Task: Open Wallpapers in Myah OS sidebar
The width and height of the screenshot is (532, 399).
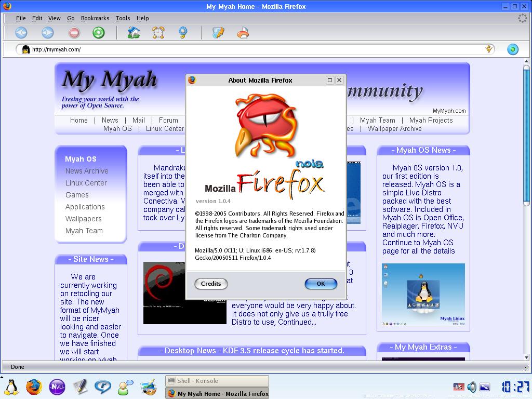Action: tap(84, 219)
